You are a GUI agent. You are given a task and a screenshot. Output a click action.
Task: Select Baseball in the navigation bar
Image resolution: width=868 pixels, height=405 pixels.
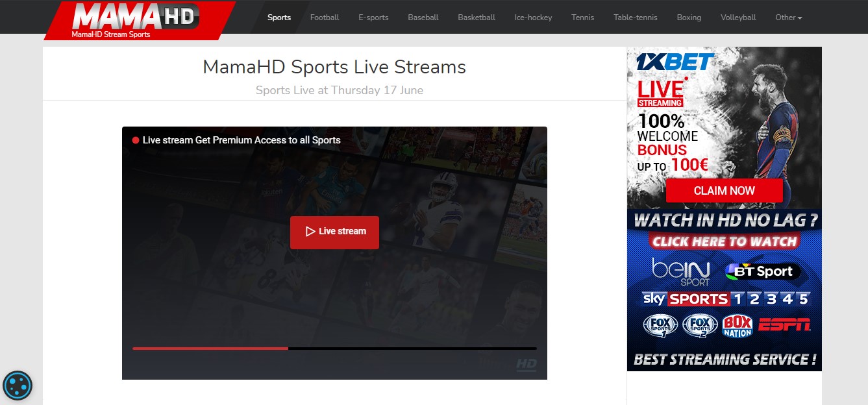pyautogui.click(x=423, y=18)
